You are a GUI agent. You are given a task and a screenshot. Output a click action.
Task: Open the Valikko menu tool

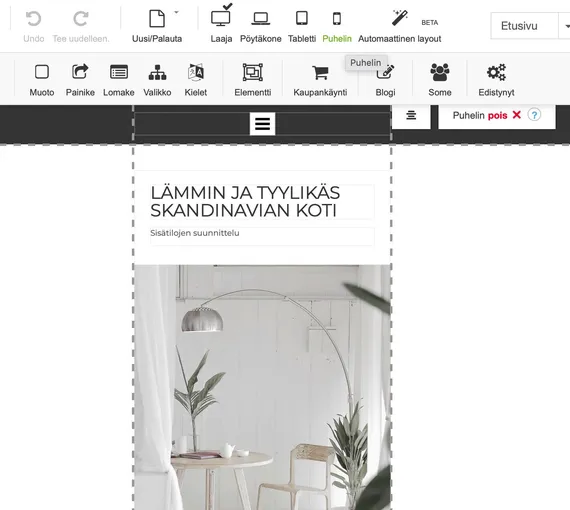coord(157,72)
